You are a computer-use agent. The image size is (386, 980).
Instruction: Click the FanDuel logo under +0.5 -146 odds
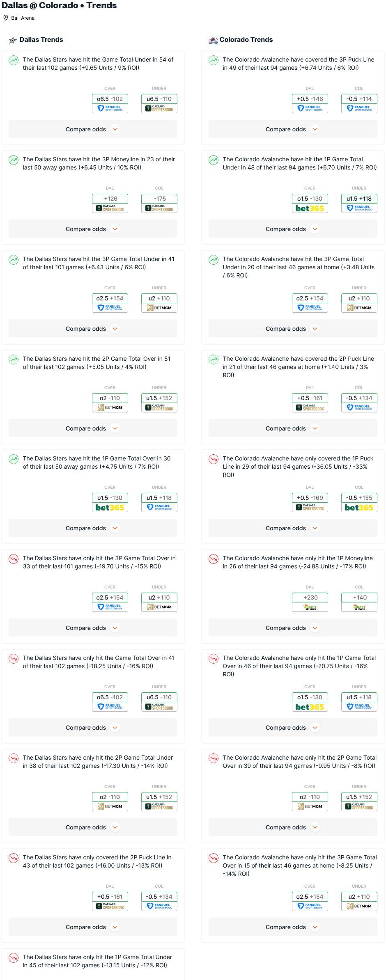point(310,109)
